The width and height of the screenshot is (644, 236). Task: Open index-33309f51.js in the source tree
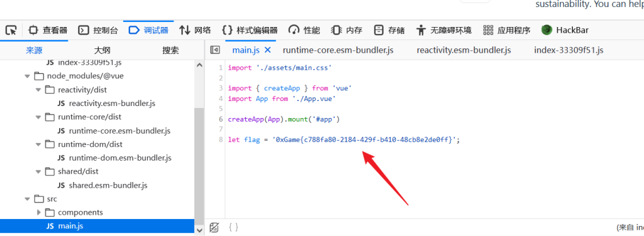(89, 63)
